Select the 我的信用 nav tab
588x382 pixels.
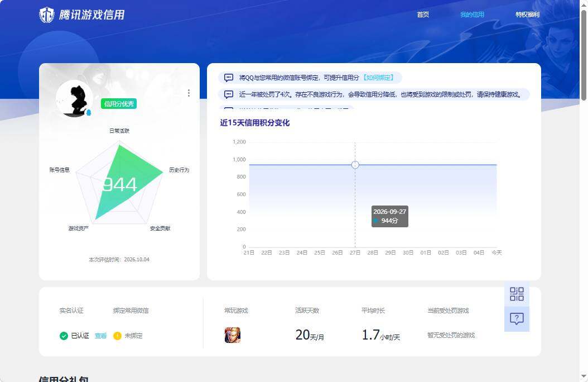472,15
